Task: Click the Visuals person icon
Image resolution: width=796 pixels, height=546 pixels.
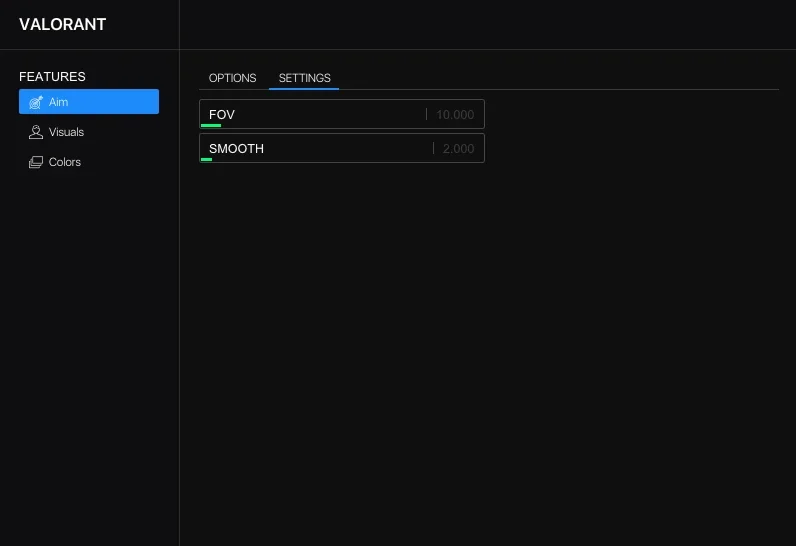Action: [36, 132]
